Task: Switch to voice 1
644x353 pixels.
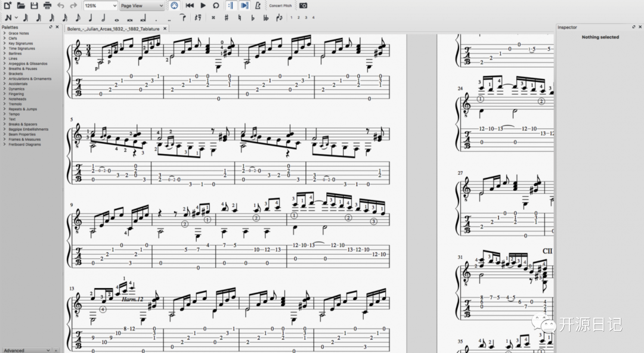Action: coord(292,18)
